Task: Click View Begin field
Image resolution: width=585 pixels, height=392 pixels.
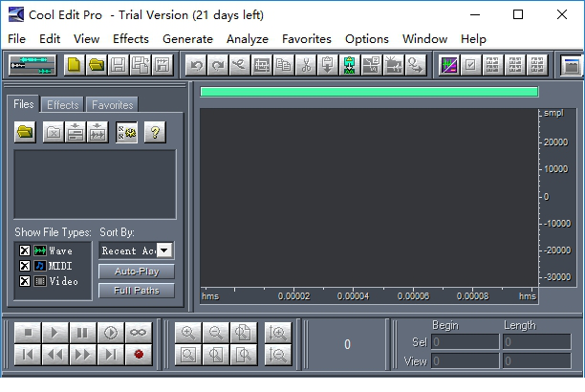Action: [465, 361]
